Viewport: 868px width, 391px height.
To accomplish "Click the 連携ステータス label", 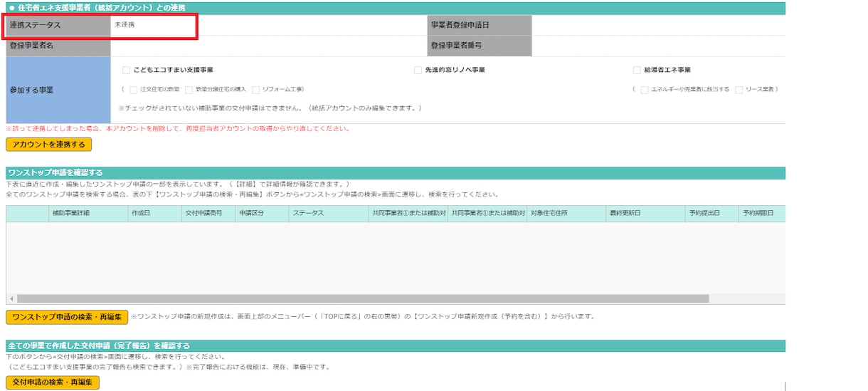I will coord(35,25).
